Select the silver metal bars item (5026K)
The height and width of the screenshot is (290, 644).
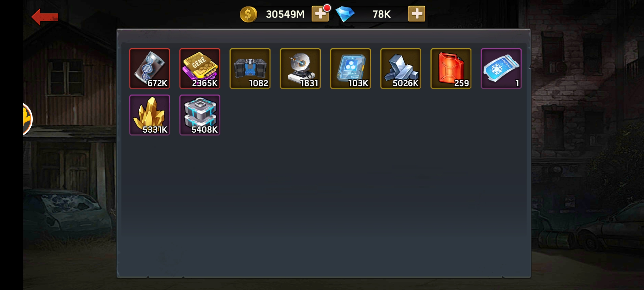(401, 68)
